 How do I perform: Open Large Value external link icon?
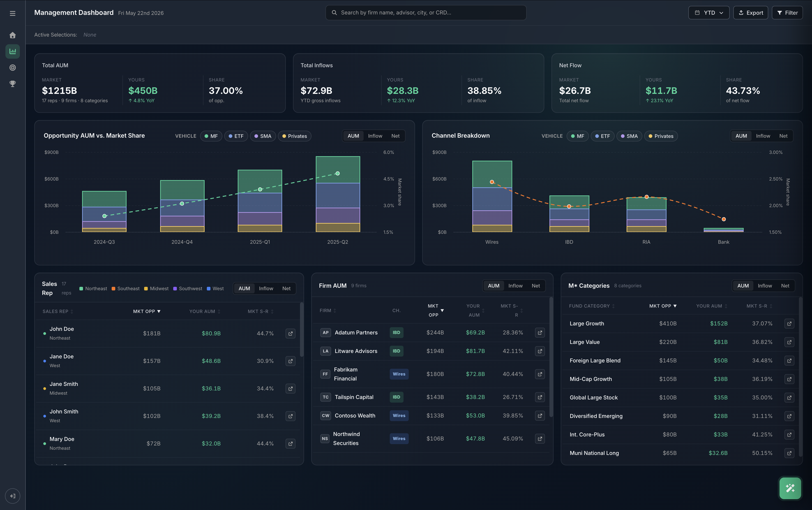[x=789, y=342]
